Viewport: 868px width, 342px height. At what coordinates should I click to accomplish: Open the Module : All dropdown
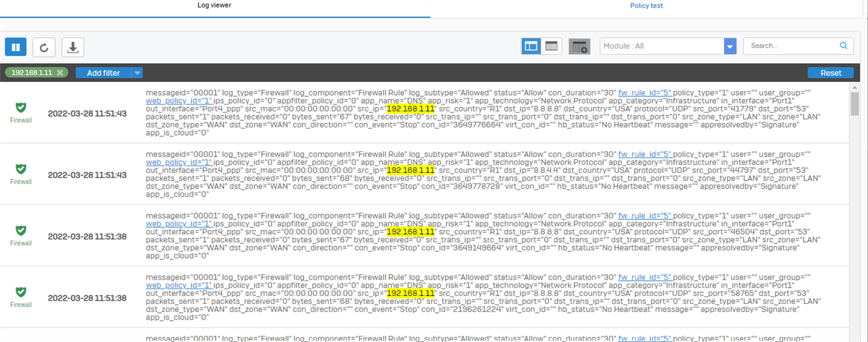[x=668, y=46]
